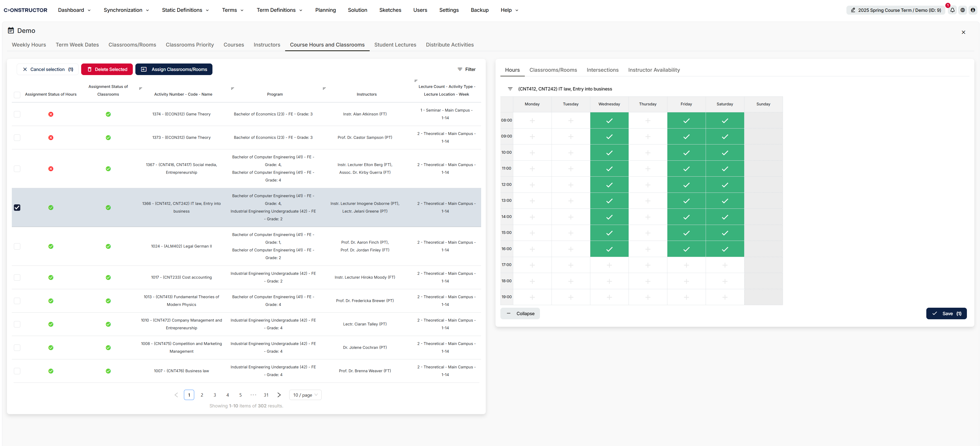Toggle Saturday 16:00 checked time slot
Screen dimensions: 980x446
725,249
